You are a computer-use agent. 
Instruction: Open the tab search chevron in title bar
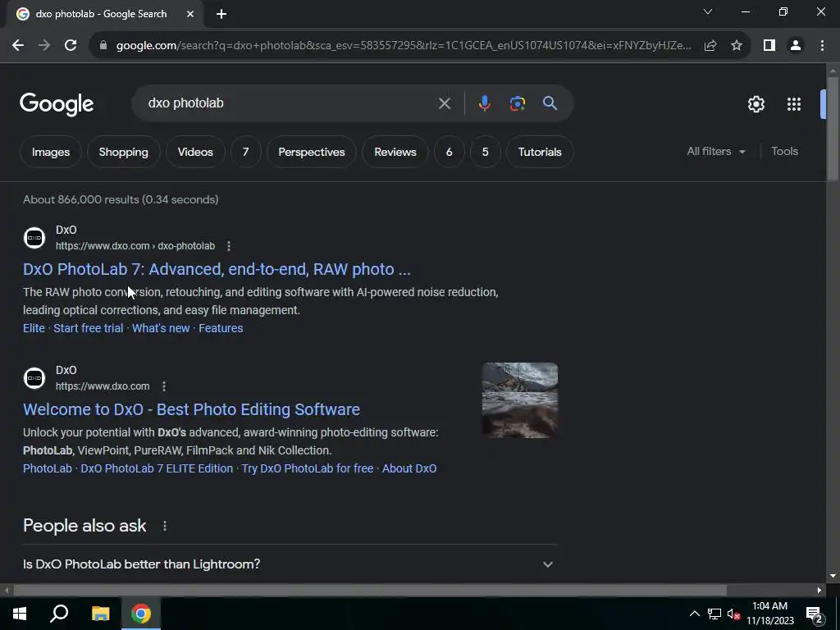(708, 11)
